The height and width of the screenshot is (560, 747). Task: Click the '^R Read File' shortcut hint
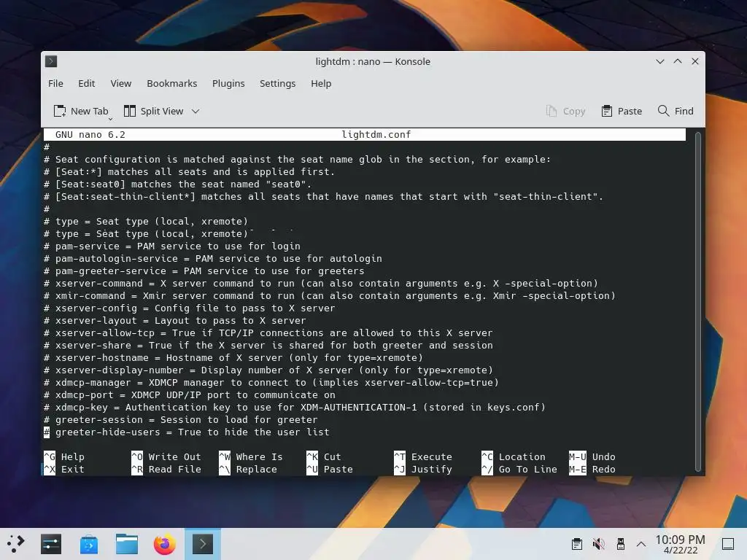click(166, 469)
